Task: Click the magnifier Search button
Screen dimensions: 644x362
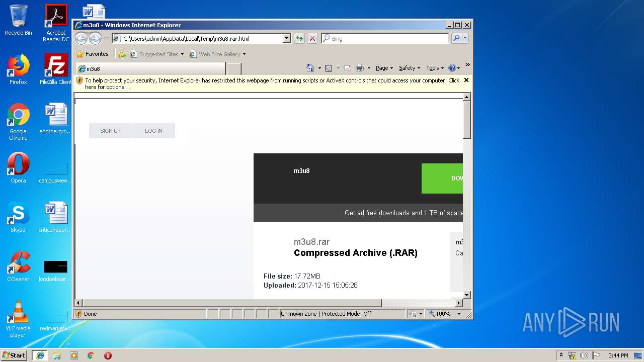Action: pos(456,38)
